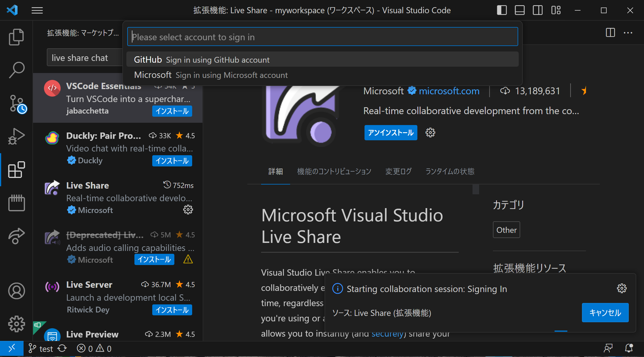The image size is (644, 357).
Task: Toggle secondary side bar visibility
Action: point(537,10)
